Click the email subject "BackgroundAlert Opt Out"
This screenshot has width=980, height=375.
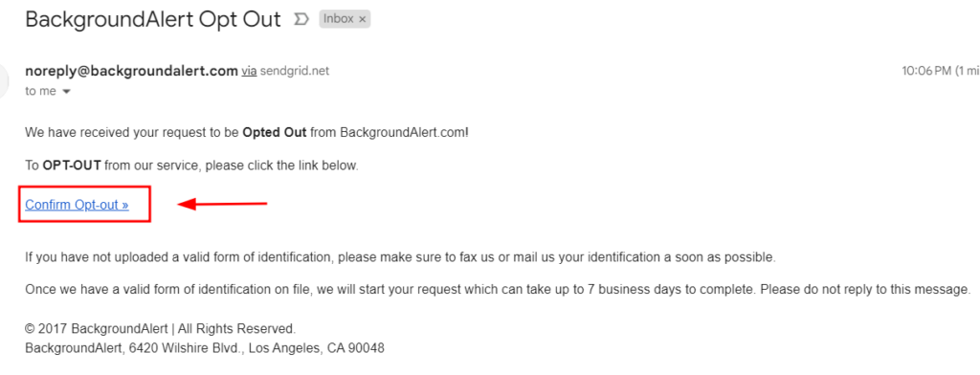point(153,19)
